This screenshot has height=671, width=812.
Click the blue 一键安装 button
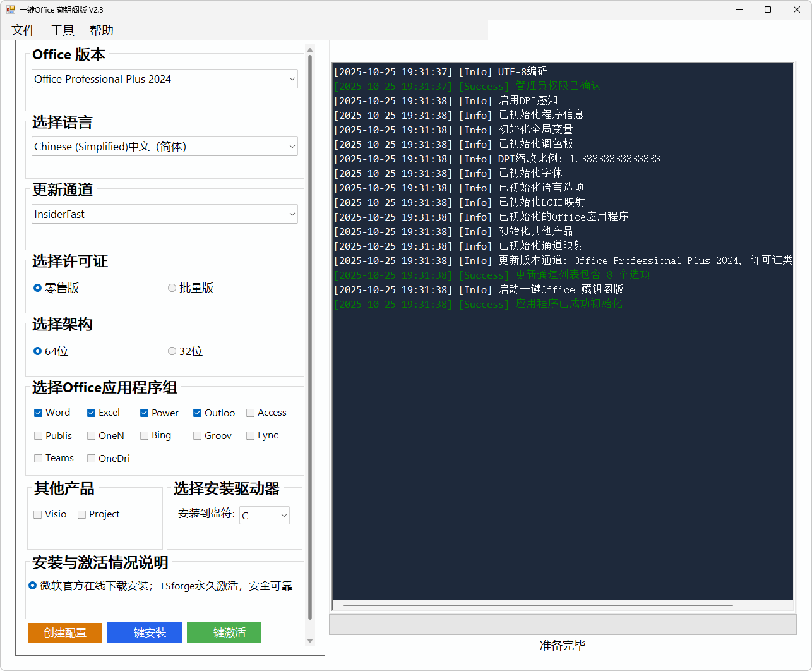144,632
